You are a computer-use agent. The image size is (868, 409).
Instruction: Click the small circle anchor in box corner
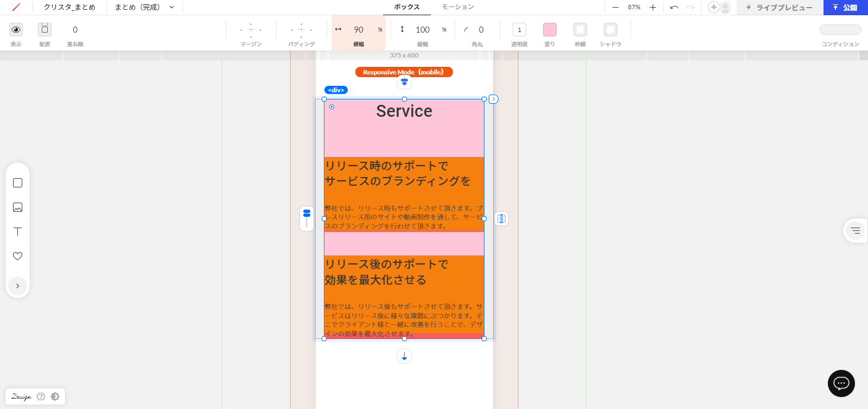tap(331, 106)
